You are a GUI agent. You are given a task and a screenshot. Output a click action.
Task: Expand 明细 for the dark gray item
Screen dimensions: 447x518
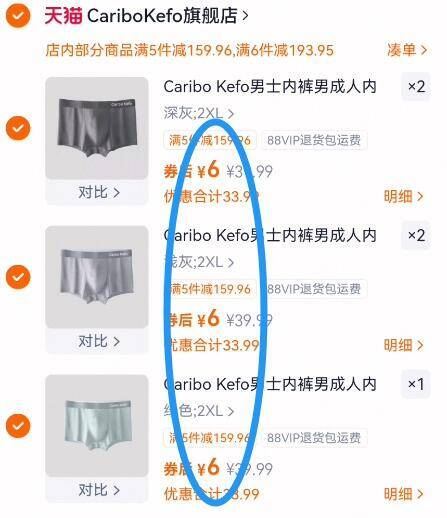404,196
